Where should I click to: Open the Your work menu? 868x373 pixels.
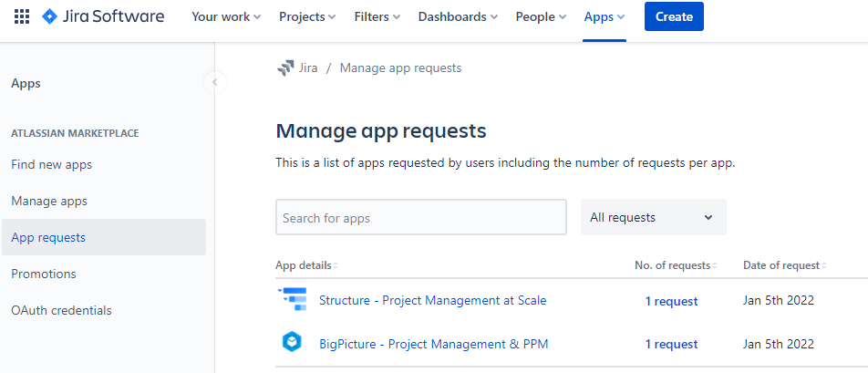[226, 16]
